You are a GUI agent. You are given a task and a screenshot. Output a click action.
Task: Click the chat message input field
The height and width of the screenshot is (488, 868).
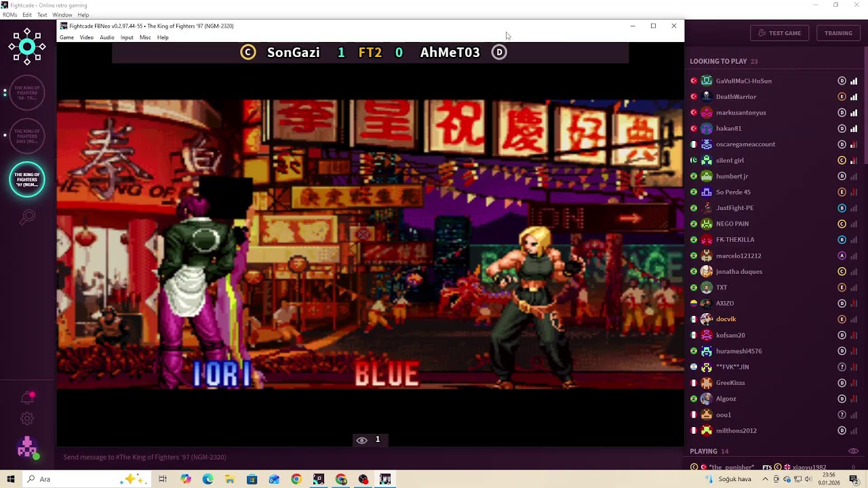click(370, 457)
